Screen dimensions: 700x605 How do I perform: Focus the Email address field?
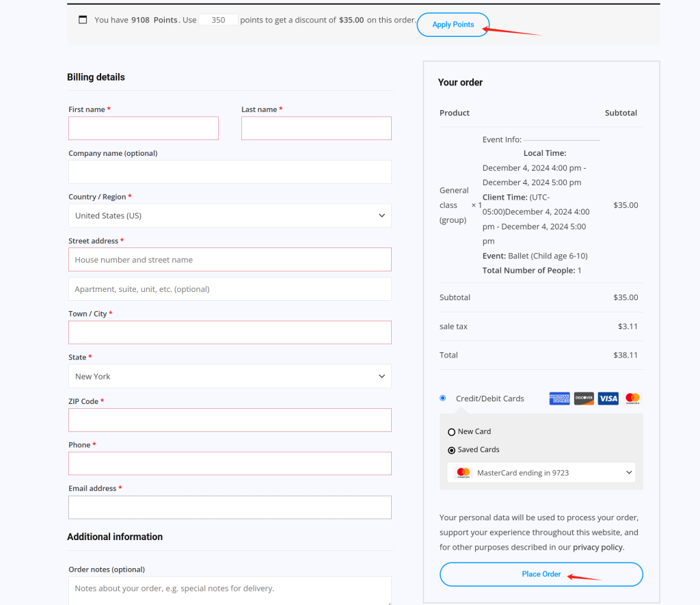(230, 507)
